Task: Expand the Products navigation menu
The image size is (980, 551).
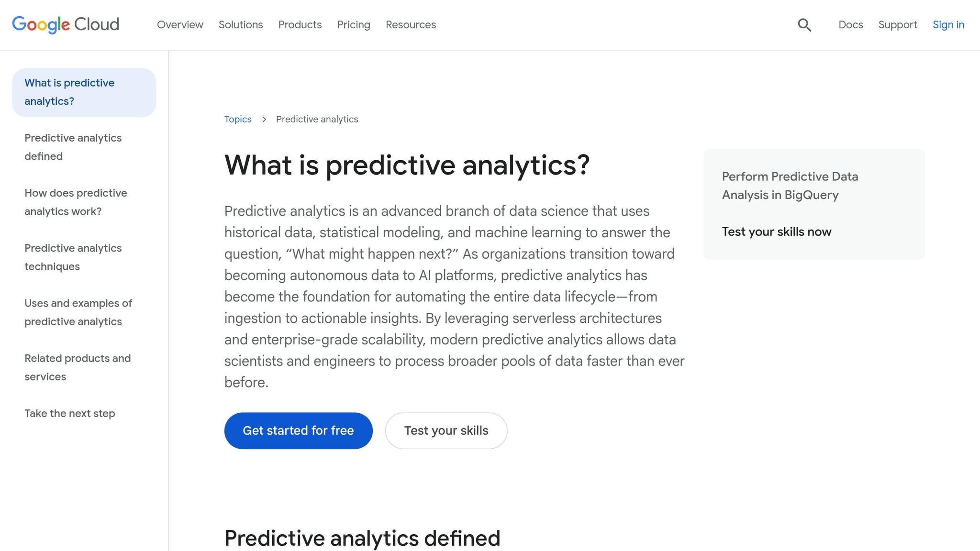Action: tap(300, 24)
